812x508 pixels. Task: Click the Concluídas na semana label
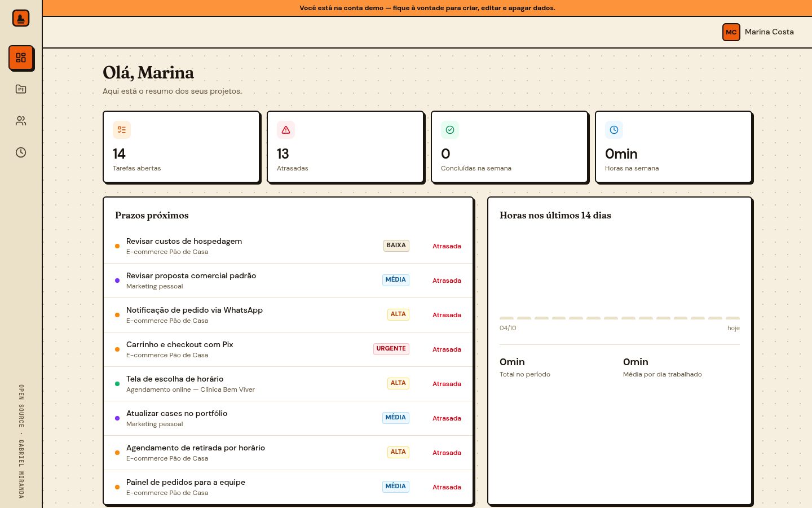[x=476, y=168]
